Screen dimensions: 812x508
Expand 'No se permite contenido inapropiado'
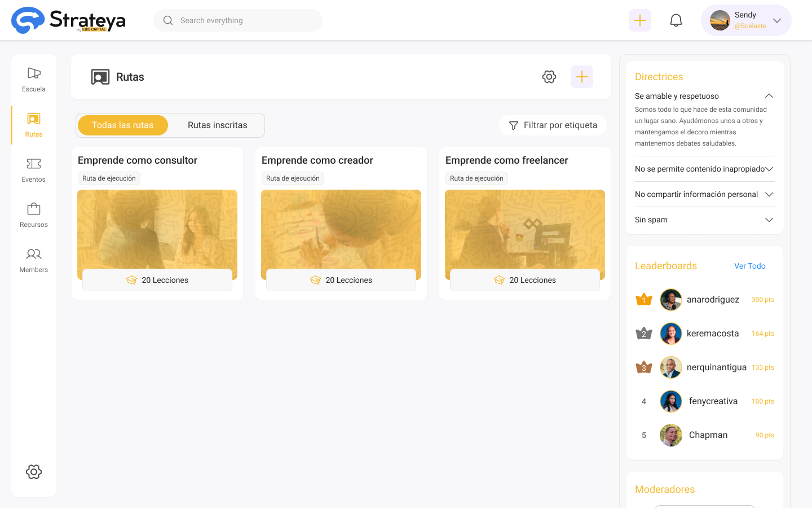click(x=769, y=169)
